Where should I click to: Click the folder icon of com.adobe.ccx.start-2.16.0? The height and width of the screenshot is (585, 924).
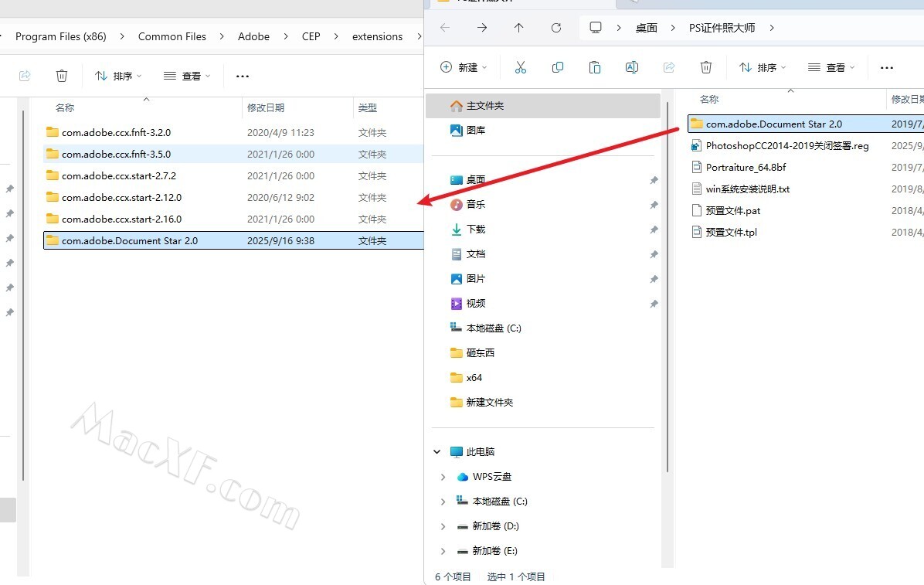pyautogui.click(x=53, y=219)
